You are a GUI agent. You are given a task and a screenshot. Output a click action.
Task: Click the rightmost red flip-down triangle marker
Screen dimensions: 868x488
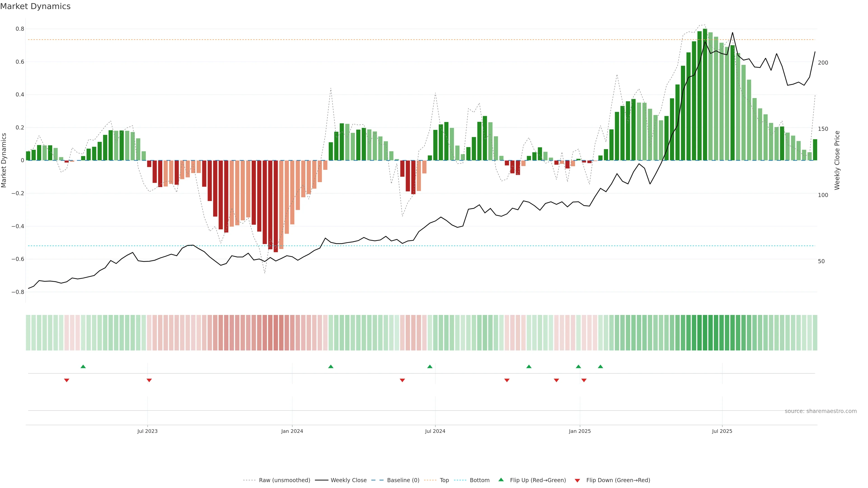(584, 380)
